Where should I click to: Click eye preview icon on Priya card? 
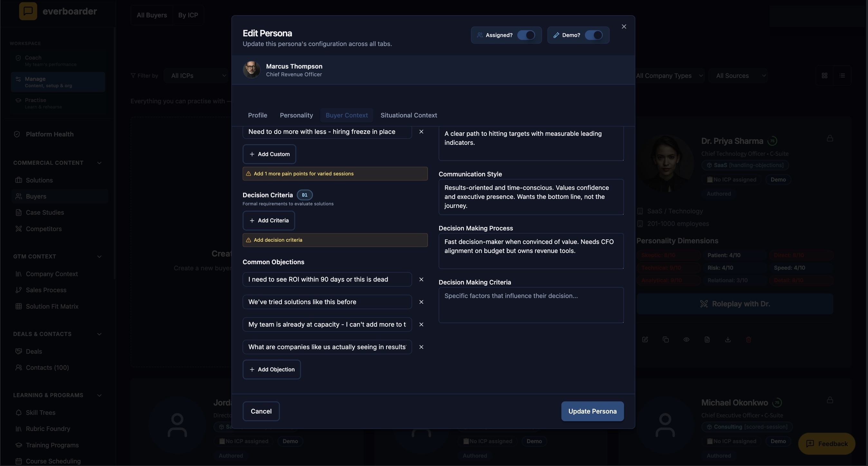click(686, 340)
